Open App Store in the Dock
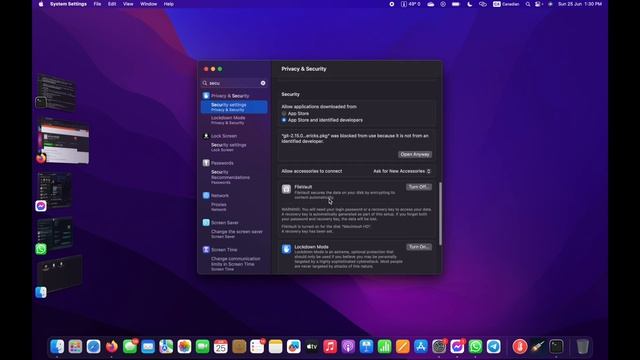Image resolution: width=640 pixels, height=360 pixels. pos(421,347)
